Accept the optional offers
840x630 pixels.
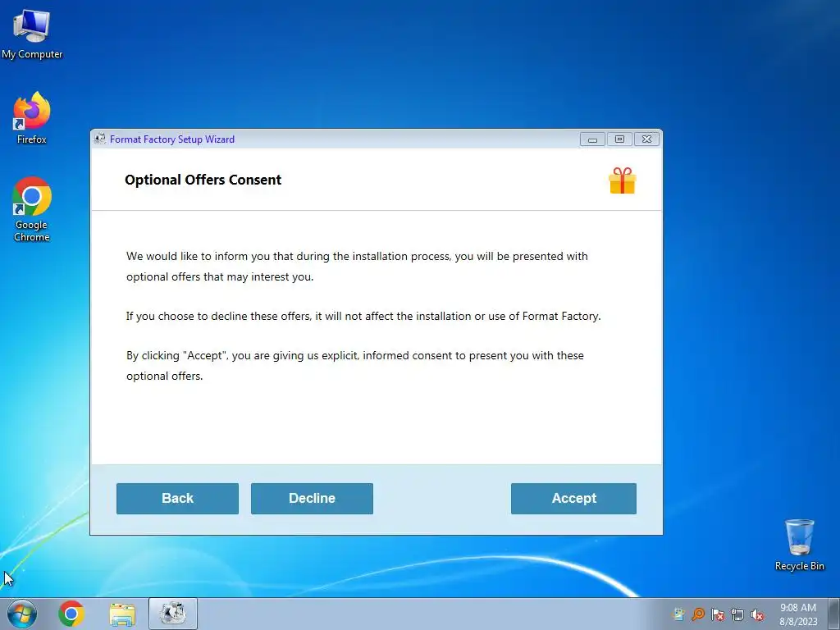point(573,498)
